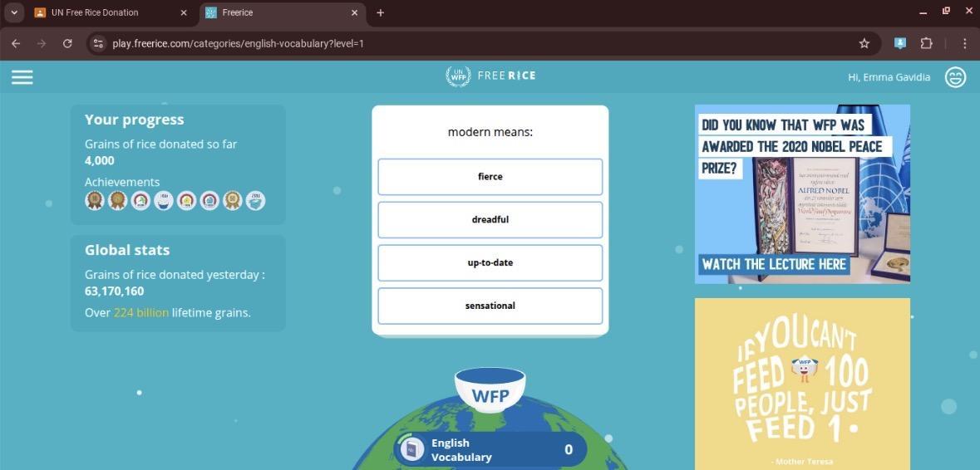Switch to UN Free Rice Donation tab
The width and height of the screenshot is (980, 470).
point(110,12)
